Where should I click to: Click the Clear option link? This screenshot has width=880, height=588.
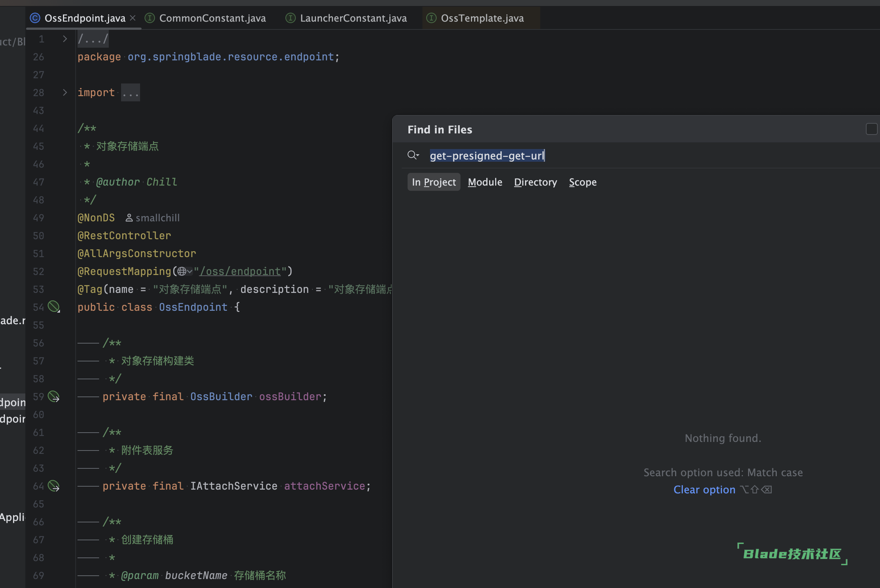click(704, 489)
